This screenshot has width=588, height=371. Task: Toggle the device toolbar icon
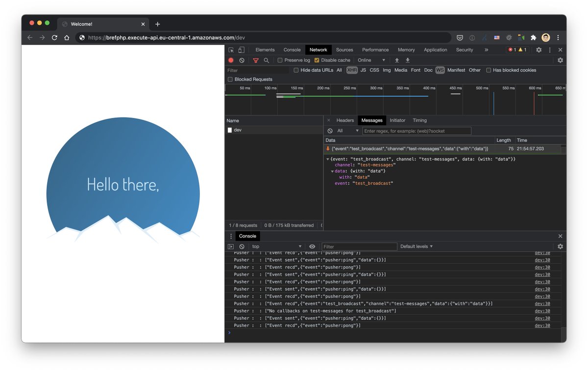[x=241, y=50]
